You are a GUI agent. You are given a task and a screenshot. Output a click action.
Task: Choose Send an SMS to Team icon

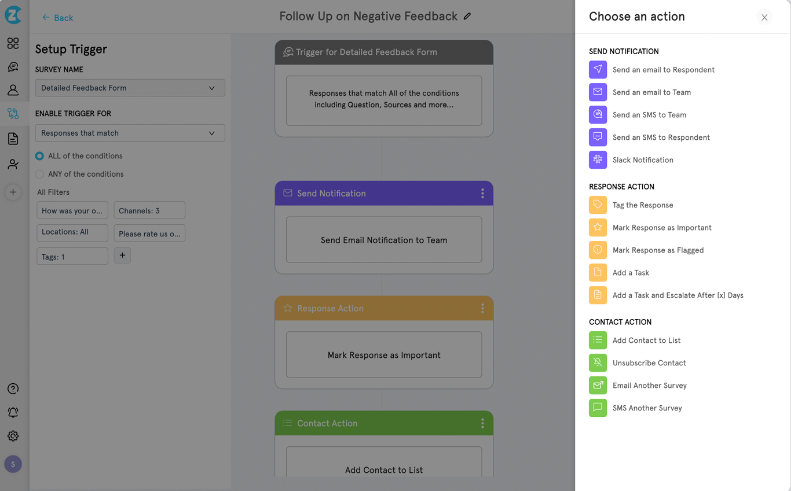tap(598, 115)
